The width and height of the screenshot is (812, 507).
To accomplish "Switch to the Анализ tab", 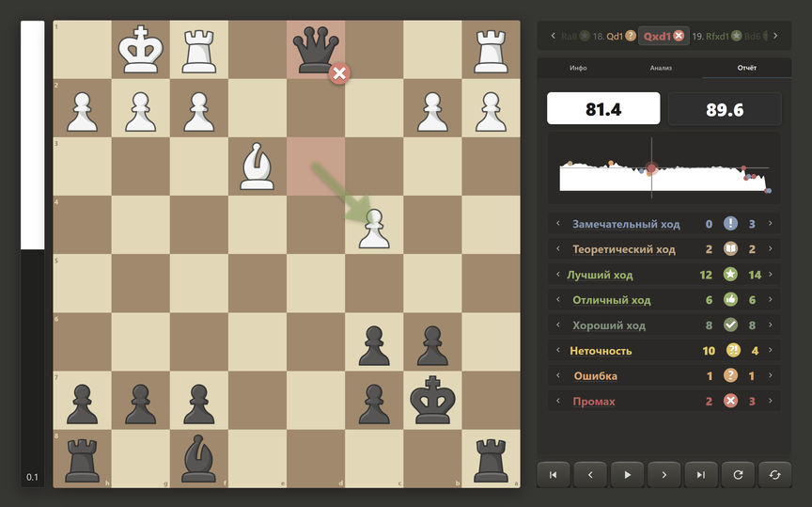I will (x=661, y=68).
